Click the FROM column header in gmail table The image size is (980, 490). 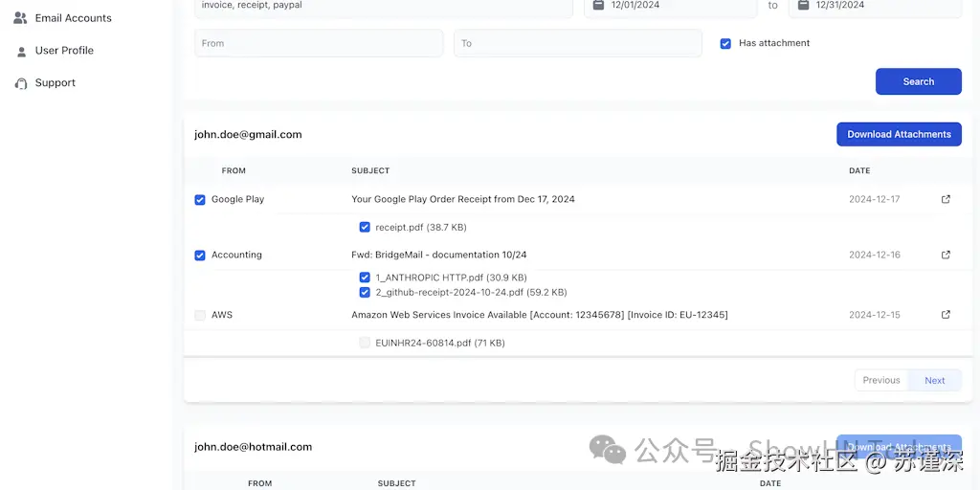(x=234, y=170)
